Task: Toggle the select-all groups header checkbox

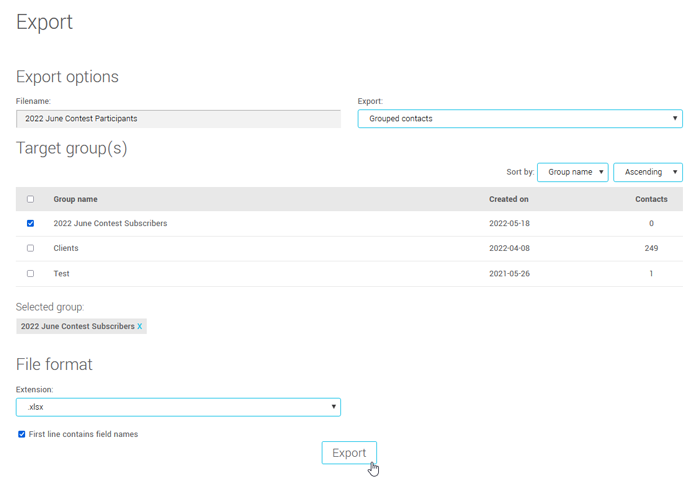Action: click(30, 199)
